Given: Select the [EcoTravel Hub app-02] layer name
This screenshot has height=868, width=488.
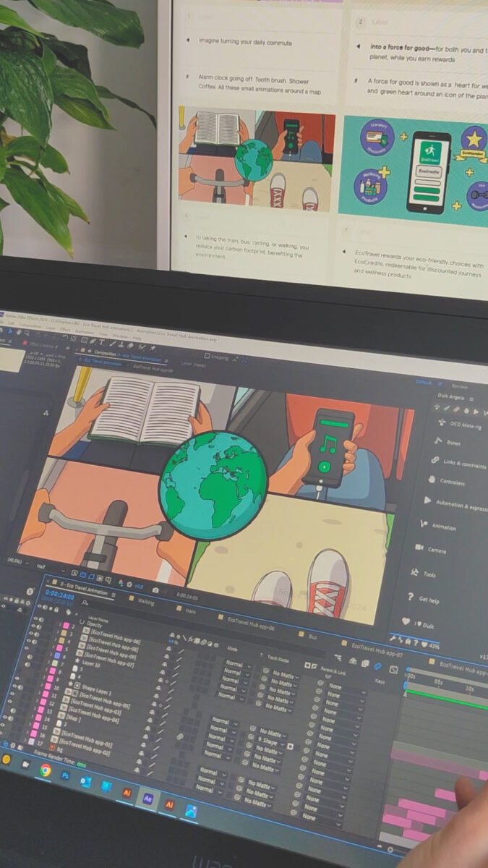Looking at the screenshot, I should point(84,747).
